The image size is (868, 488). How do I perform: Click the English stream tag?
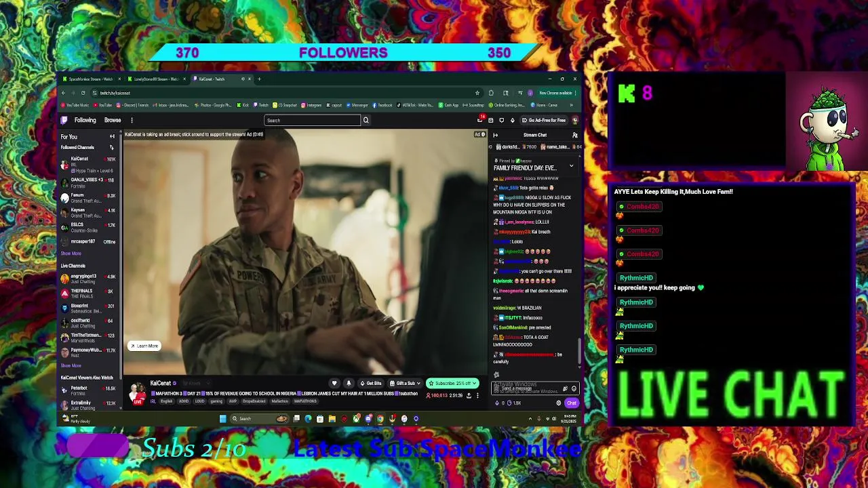tap(166, 401)
